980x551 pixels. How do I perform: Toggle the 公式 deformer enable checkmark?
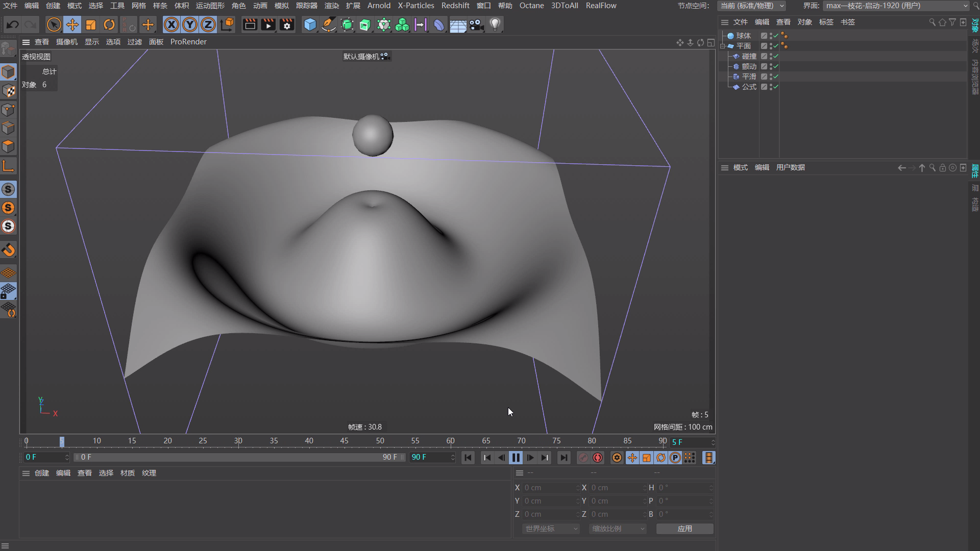[x=776, y=87]
